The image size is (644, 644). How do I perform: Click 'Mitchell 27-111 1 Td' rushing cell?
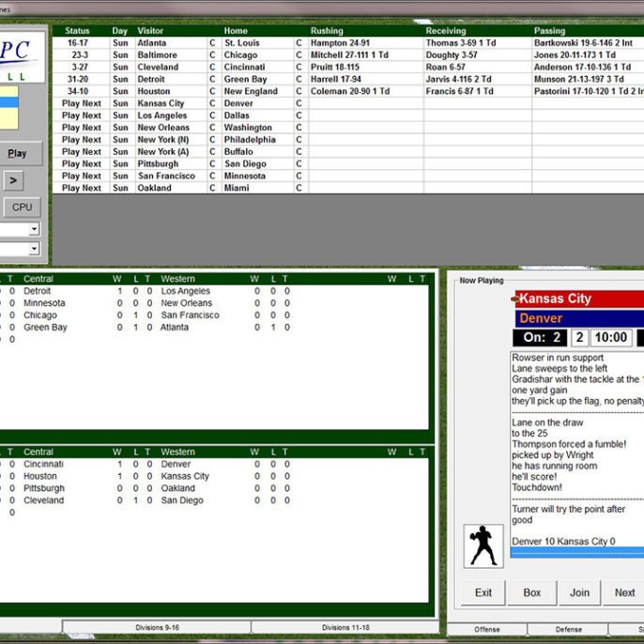pos(366,55)
